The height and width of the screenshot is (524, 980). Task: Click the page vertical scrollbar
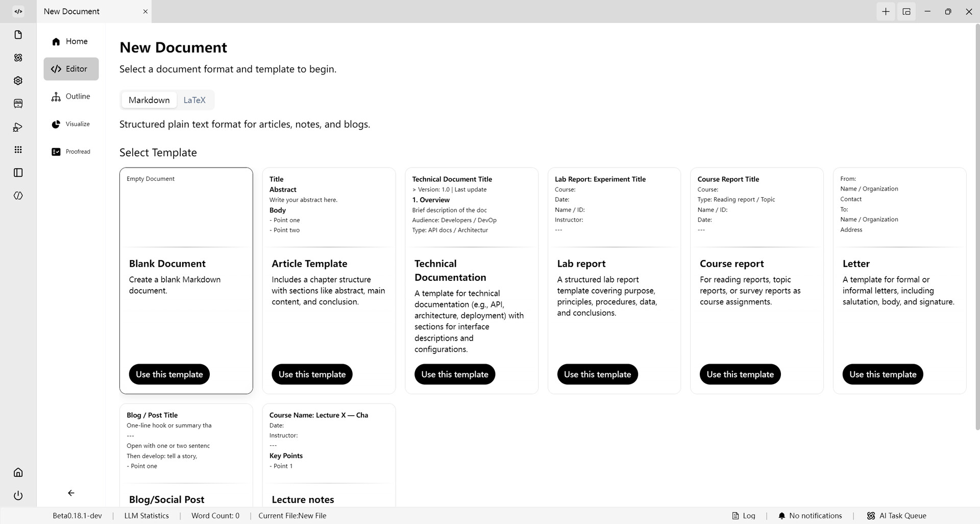(977, 227)
